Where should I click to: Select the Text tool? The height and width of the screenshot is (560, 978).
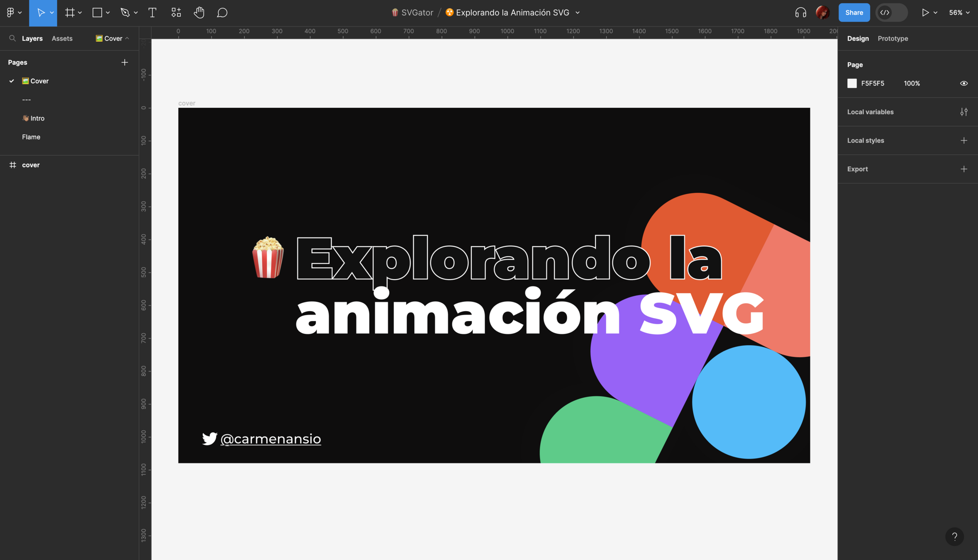pyautogui.click(x=152, y=12)
